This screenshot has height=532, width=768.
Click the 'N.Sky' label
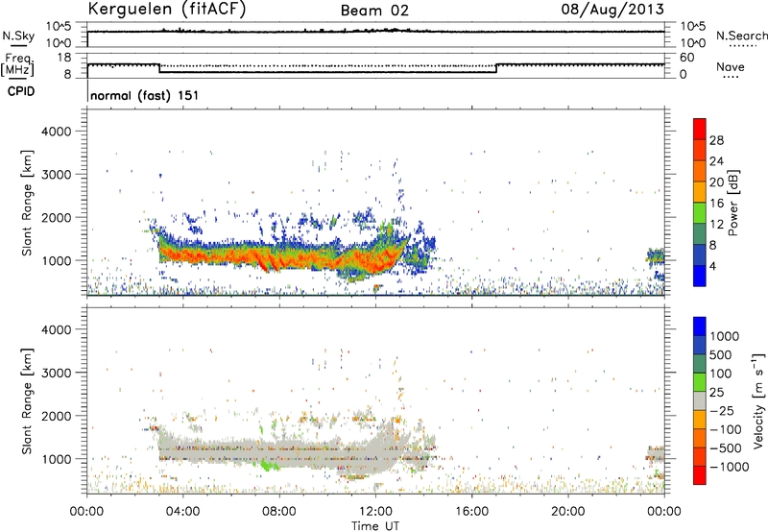[x=18, y=36]
